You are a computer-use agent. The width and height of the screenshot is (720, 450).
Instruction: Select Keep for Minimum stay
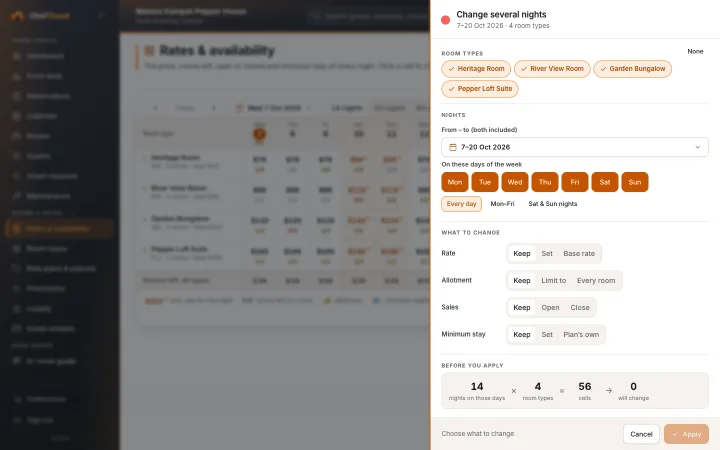pyautogui.click(x=522, y=335)
